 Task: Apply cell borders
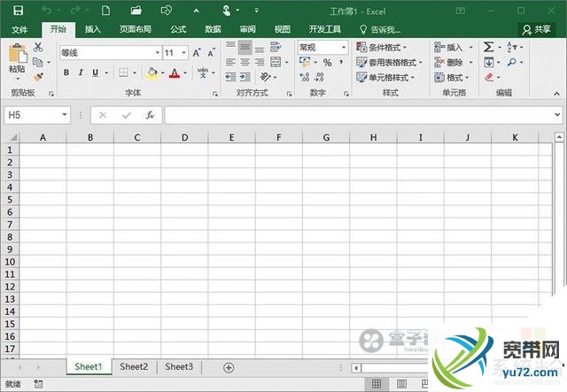pyautogui.click(x=123, y=73)
